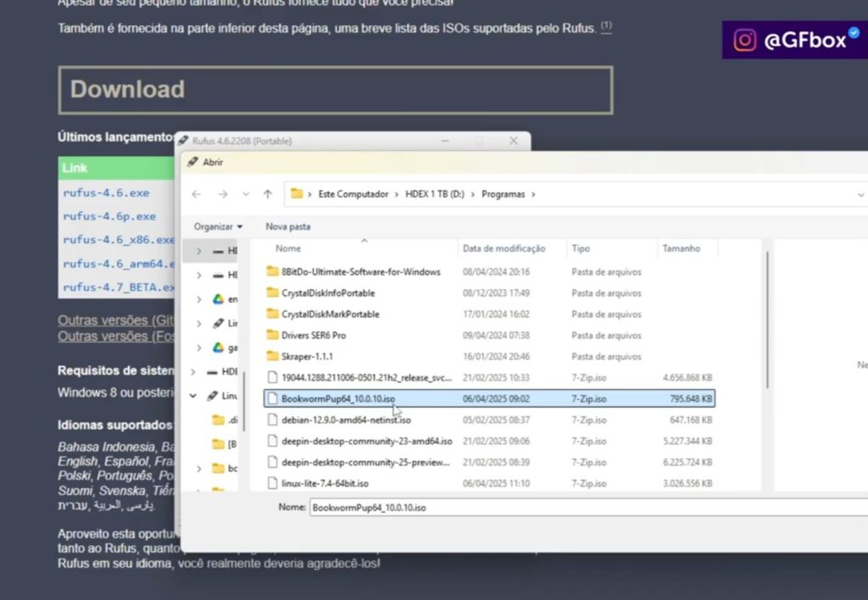Expand the chevron after Programas in breadcrumb
Screen dimensions: 868x600
[533, 194]
